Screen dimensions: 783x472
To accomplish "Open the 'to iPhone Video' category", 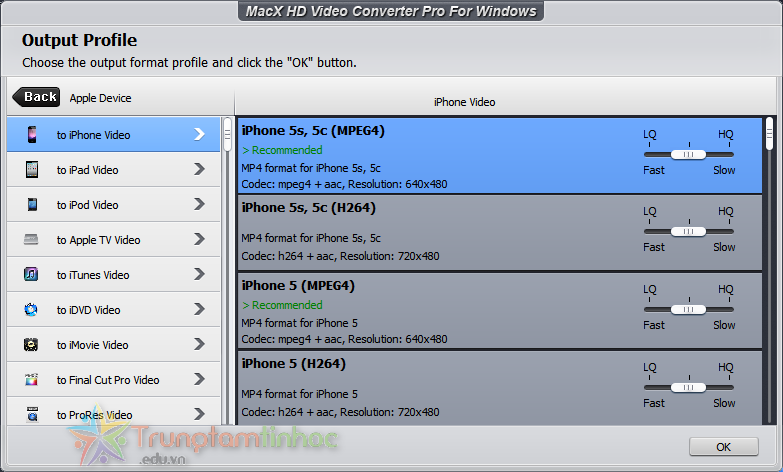I will click(113, 134).
